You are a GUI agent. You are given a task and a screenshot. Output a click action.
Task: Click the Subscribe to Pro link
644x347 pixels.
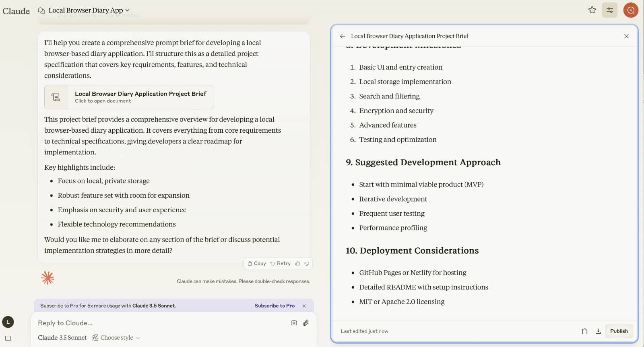point(275,306)
